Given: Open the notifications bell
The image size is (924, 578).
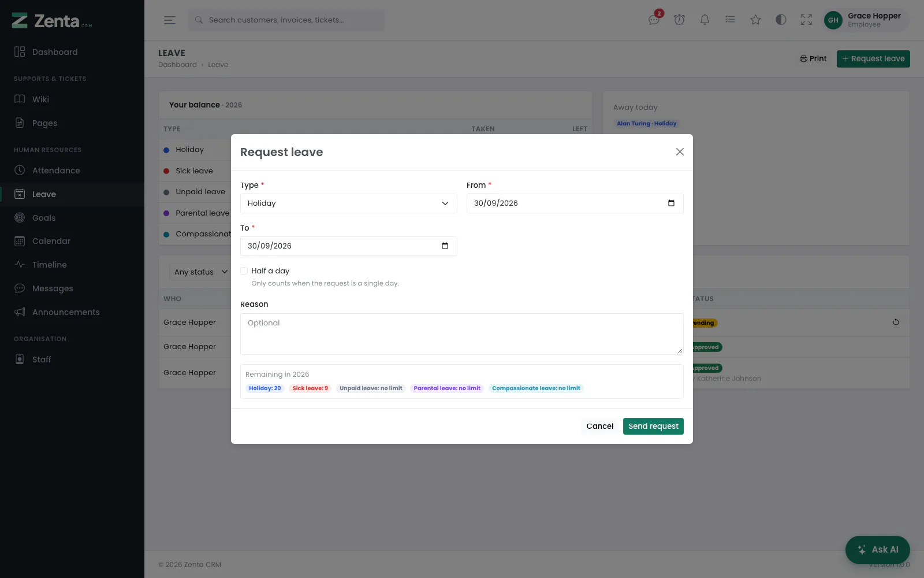Looking at the screenshot, I should click(705, 20).
